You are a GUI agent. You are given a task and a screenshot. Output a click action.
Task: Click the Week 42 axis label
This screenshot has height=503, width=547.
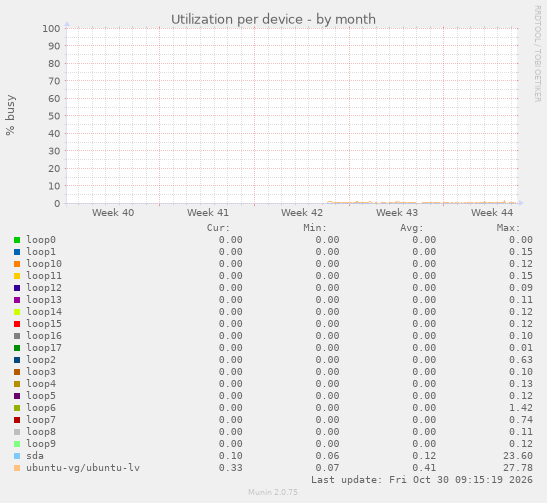(x=302, y=212)
